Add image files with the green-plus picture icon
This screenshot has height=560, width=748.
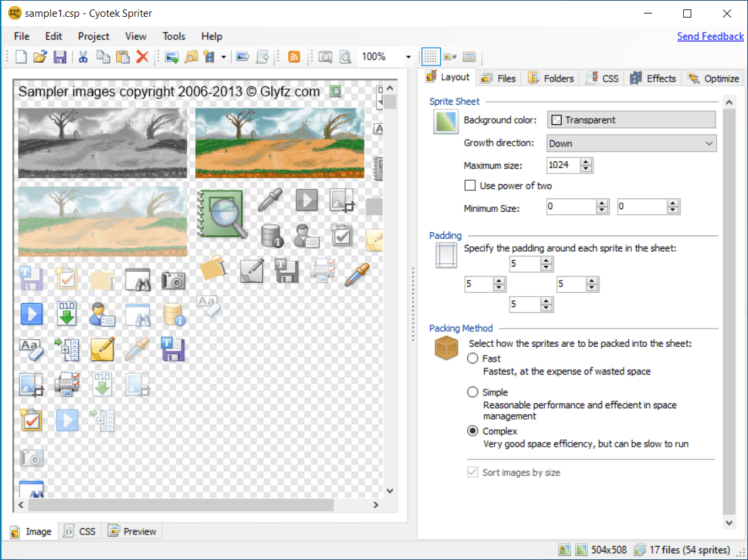tap(171, 57)
